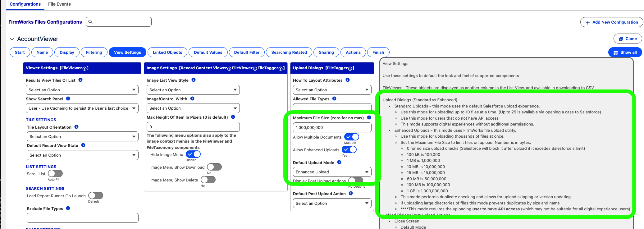Click info icon next to Default Upload Mode
The height and width of the screenshot is (229, 644).
(x=339, y=162)
